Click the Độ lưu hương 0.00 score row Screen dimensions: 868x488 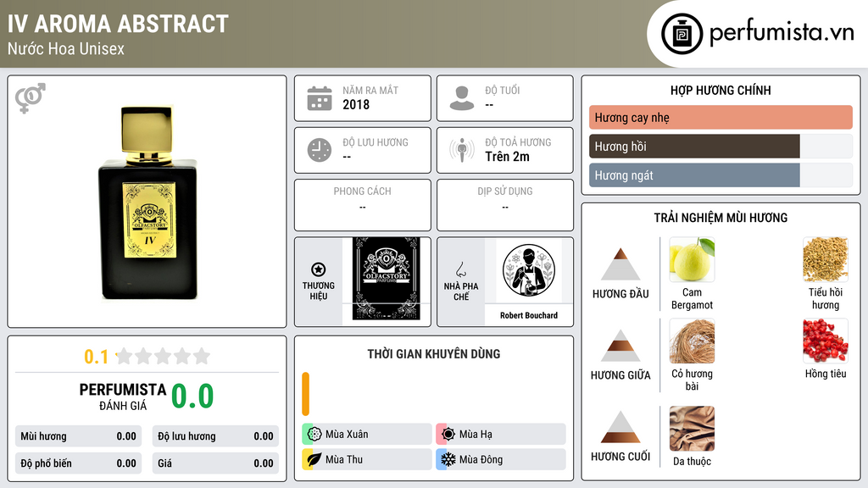coord(215,436)
